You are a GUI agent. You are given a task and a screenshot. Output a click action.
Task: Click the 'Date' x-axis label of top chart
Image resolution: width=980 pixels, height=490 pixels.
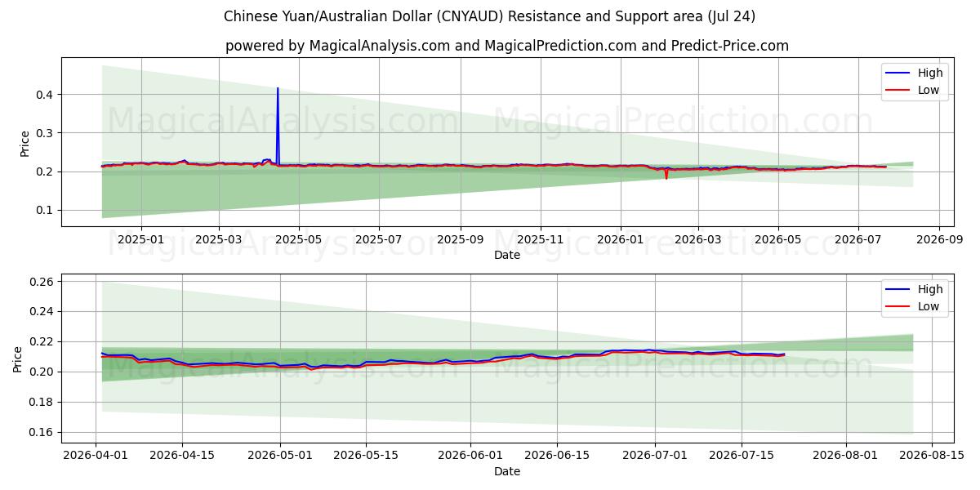tap(507, 256)
